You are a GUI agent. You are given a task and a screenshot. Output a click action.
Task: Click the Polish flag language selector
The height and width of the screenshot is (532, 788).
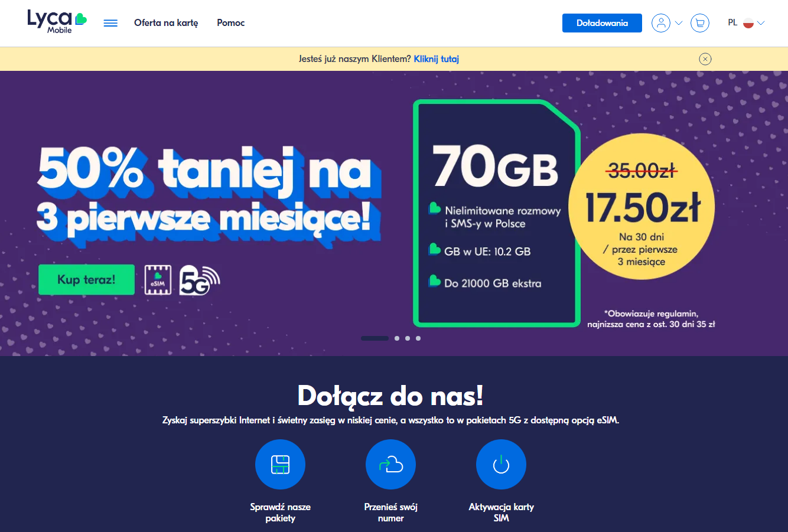[x=748, y=23]
